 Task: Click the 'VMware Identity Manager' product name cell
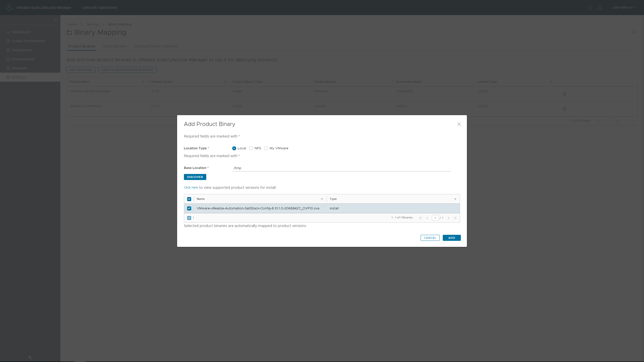pos(90,91)
